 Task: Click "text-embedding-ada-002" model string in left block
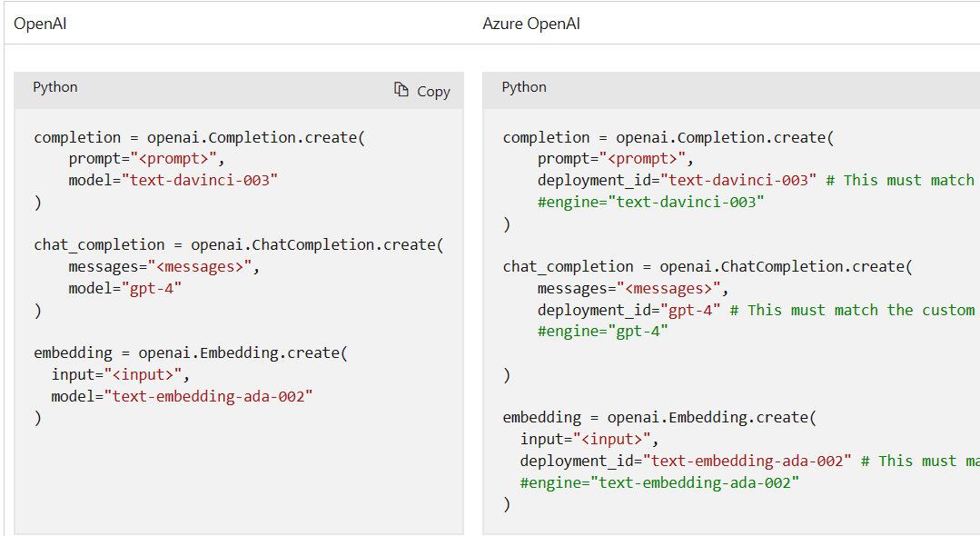[209, 396]
